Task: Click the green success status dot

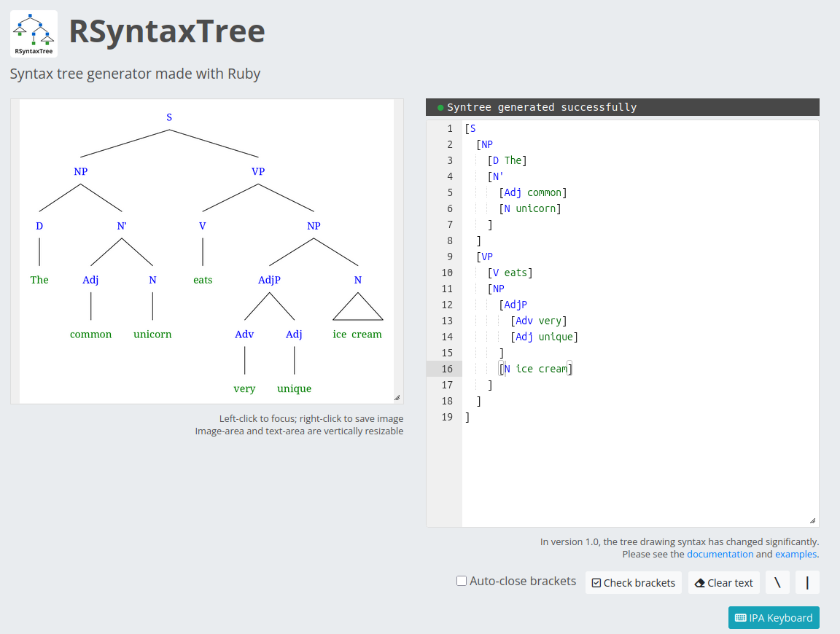Action: pos(440,108)
